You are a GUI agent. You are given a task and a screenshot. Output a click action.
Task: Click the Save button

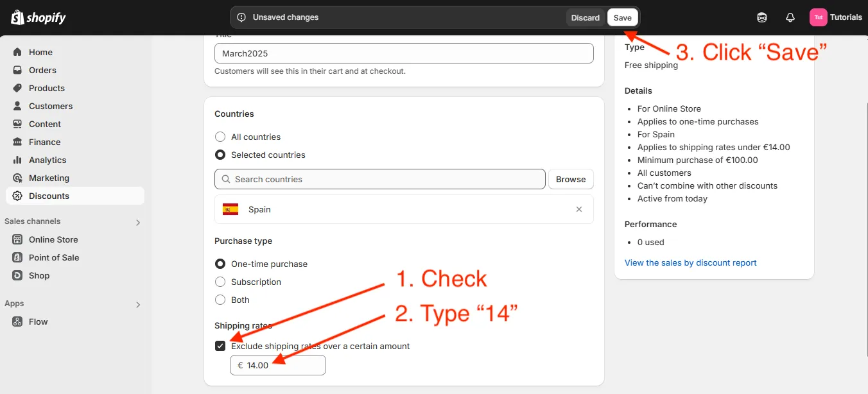coord(622,17)
